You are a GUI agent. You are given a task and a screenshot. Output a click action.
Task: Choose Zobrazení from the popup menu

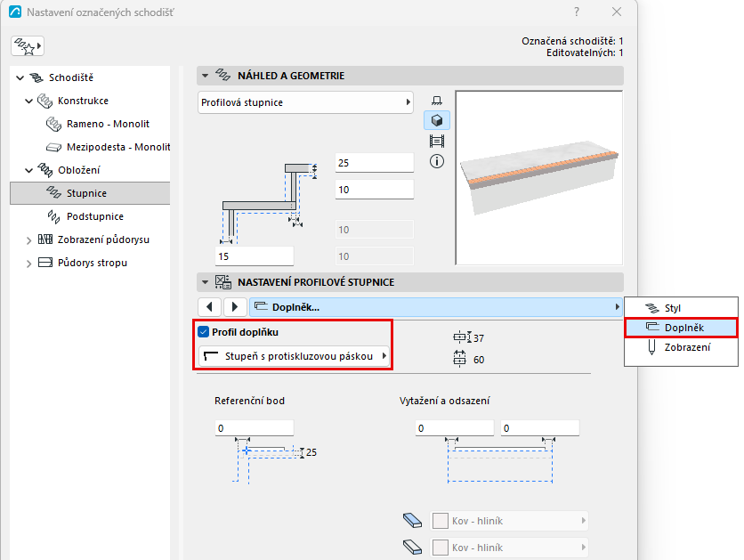tap(681, 347)
